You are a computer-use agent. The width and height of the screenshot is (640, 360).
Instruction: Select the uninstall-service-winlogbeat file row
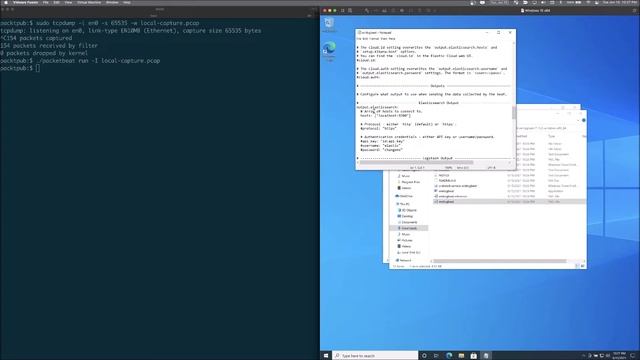[x=509, y=186]
